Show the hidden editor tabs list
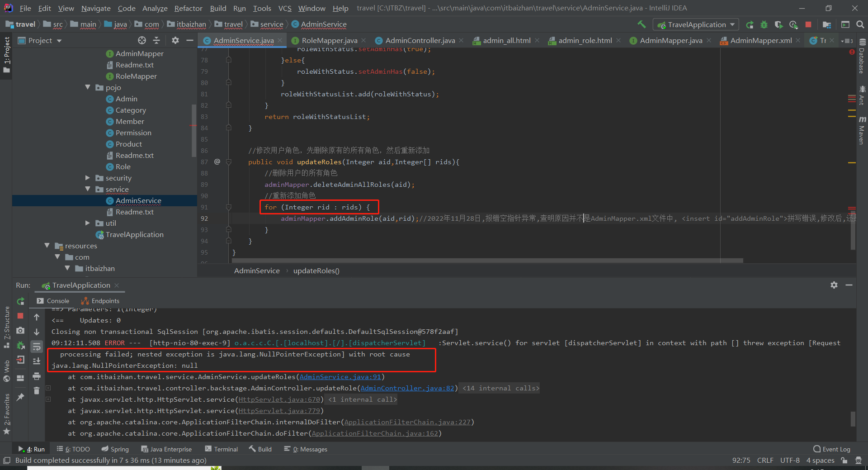The height and width of the screenshot is (470, 868). point(847,41)
